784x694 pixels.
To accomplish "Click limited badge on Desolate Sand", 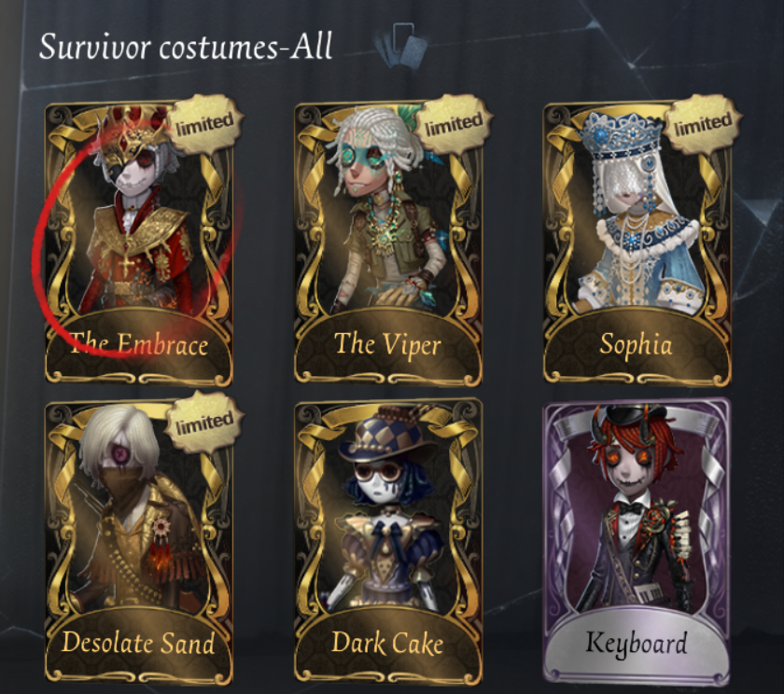I will [x=204, y=422].
